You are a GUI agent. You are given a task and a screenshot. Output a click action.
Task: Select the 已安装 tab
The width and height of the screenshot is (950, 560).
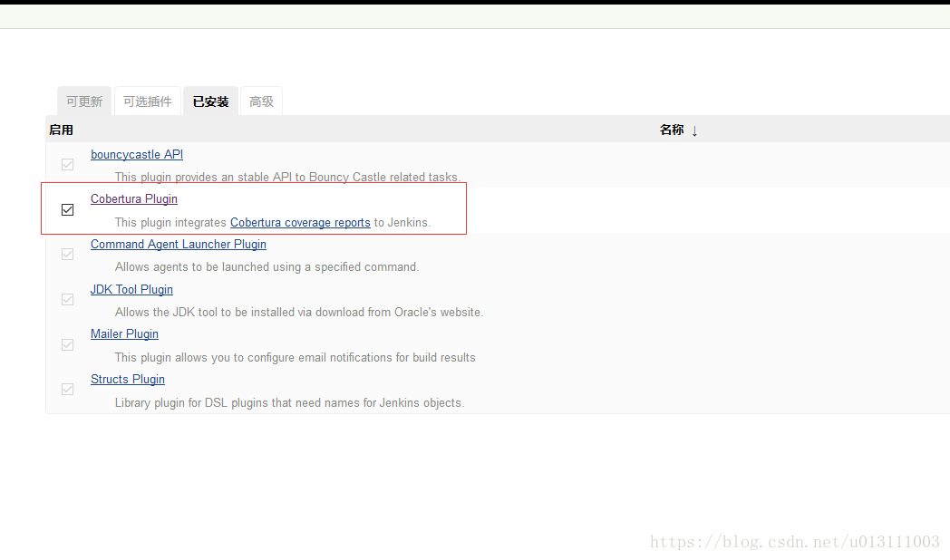(x=210, y=101)
